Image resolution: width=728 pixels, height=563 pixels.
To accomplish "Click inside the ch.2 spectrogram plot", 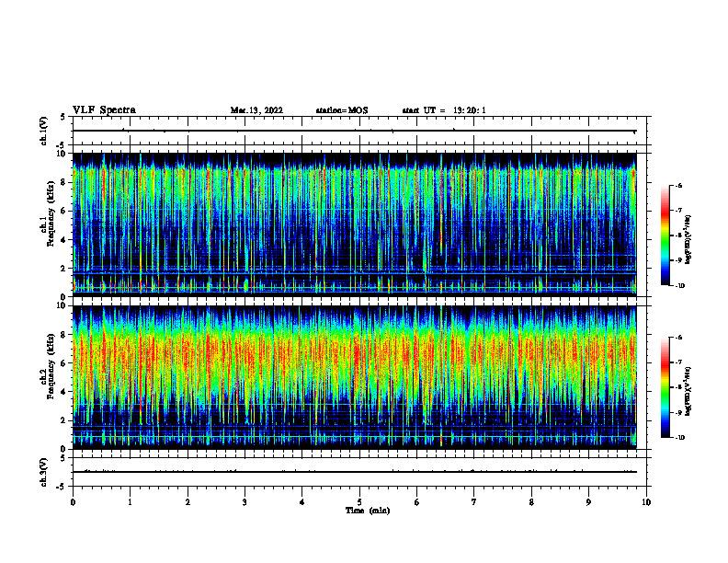I will point(354,377).
